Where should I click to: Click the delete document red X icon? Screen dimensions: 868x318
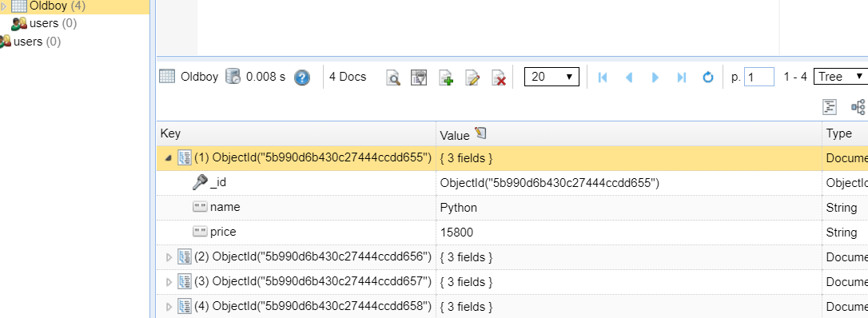499,78
